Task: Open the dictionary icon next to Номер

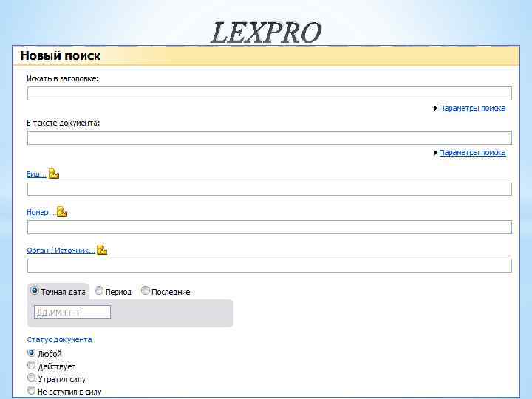Action: coord(62,212)
